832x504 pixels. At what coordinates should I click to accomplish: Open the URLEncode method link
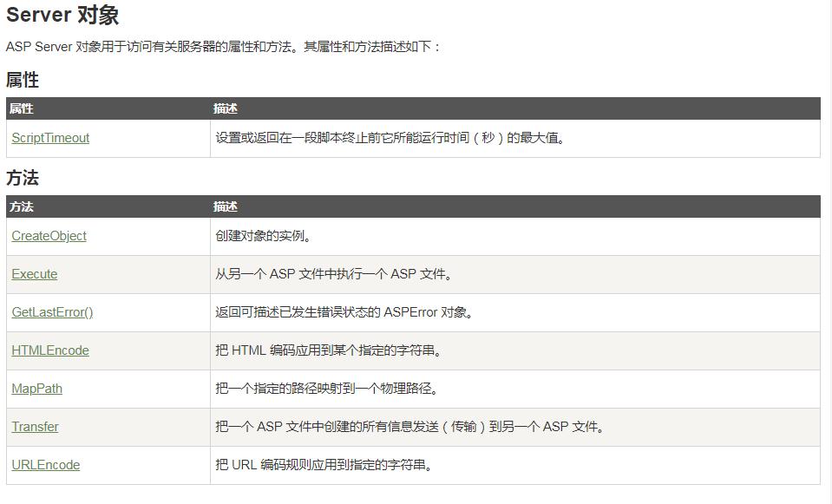(46, 465)
